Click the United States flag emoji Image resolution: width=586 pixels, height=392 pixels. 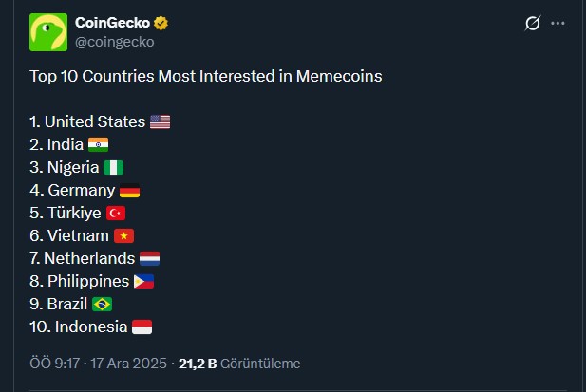pos(160,121)
